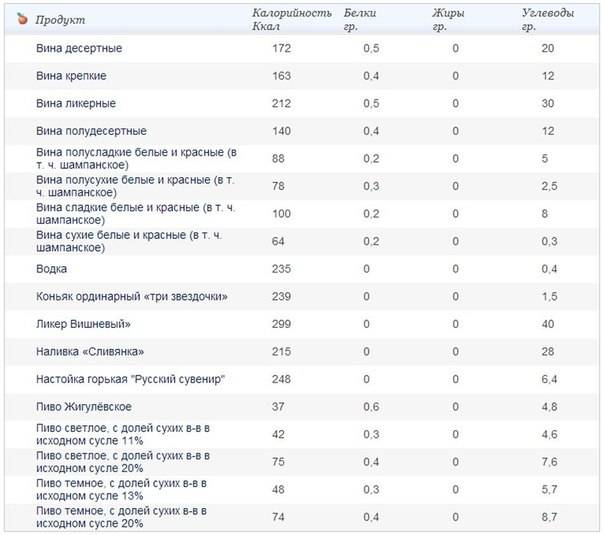The height and width of the screenshot is (535, 604).
Task: Select the Пиво Жигулёвское row
Action: tap(83, 407)
